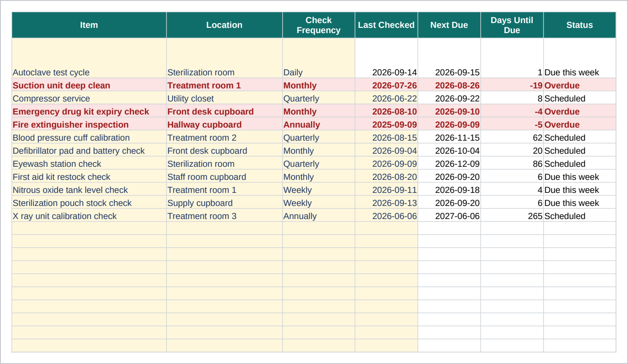Click Due this week for Autoclave test cycle
The width and height of the screenshot is (628, 364).
580,58
